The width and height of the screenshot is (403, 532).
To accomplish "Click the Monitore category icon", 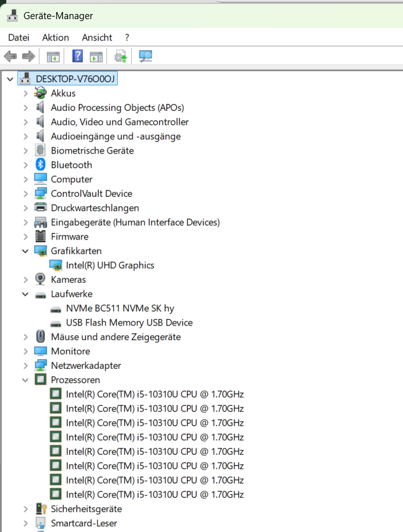I will tap(40, 351).
